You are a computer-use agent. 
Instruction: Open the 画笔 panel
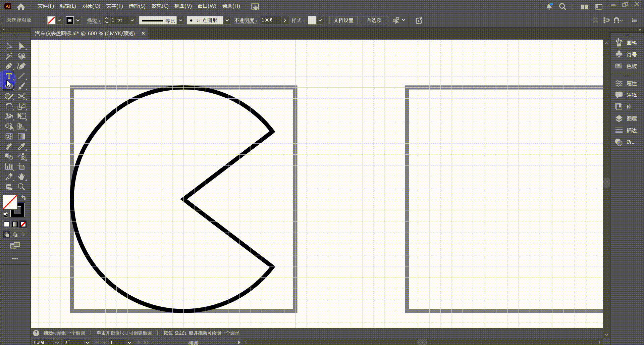(x=627, y=43)
